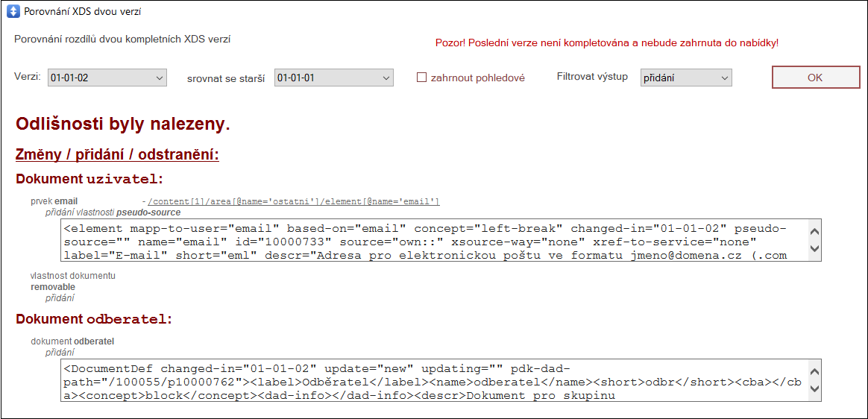Expand the 'srovnat se starší' version dropdown
868x419 pixels.
pyautogui.click(x=333, y=78)
